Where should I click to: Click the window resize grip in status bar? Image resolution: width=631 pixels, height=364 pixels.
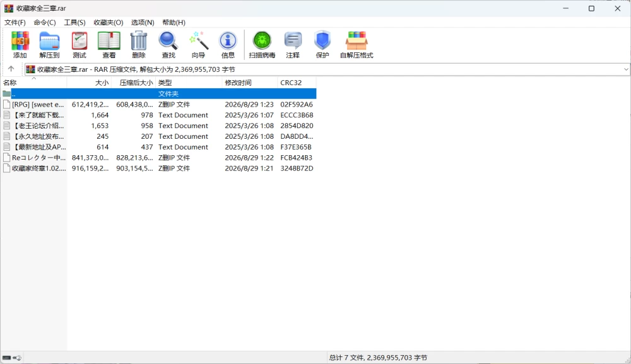pyautogui.click(x=627, y=360)
